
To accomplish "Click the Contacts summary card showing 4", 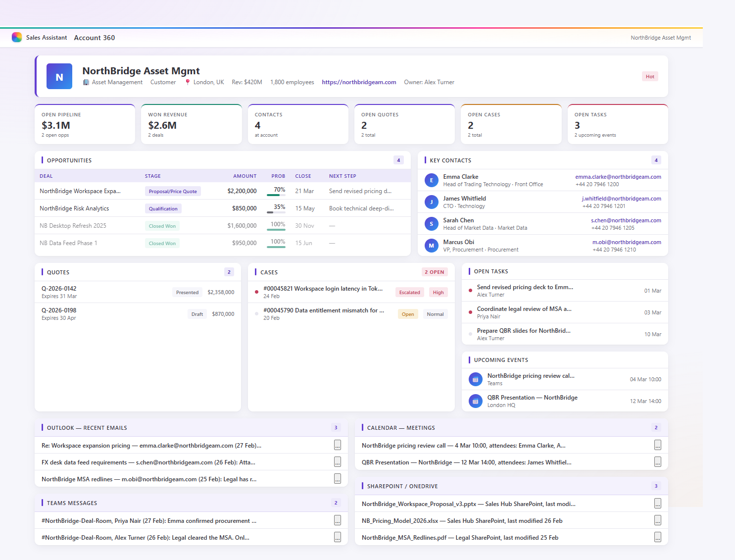I will [298, 124].
